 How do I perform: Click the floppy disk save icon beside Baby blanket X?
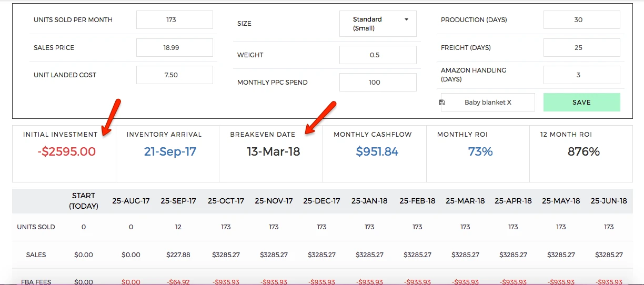[442, 103]
